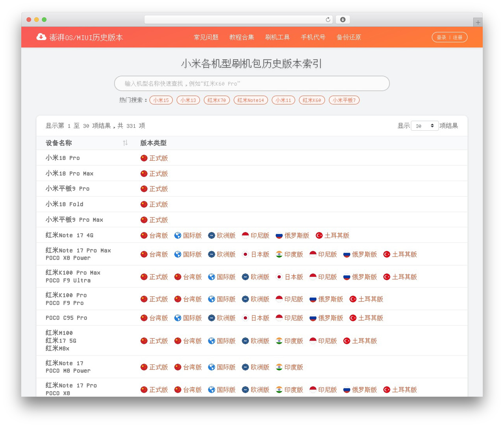Open 正式版 link for 小米18 Pro Max
The width and height of the screenshot is (504, 427).
tap(159, 174)
